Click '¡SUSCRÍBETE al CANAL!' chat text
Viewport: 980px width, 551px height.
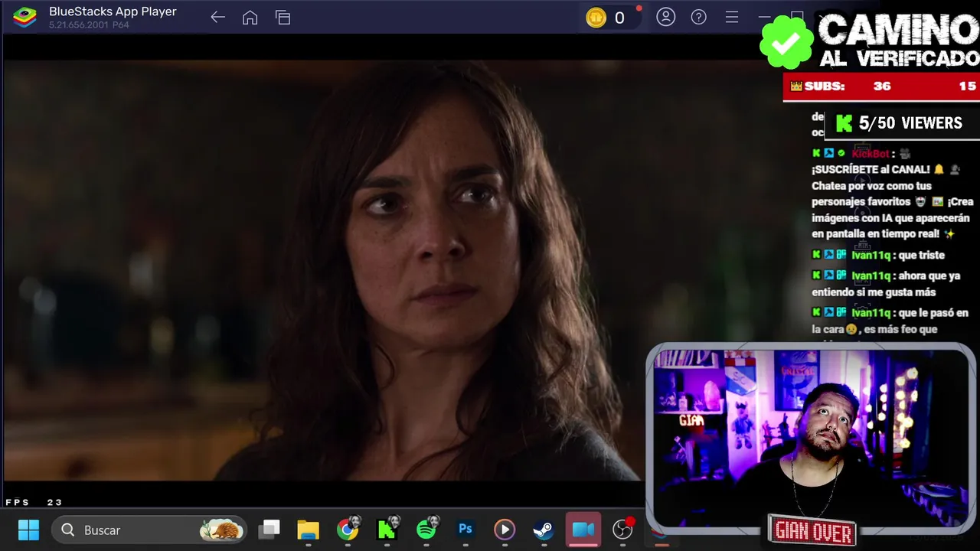(871, 169)
